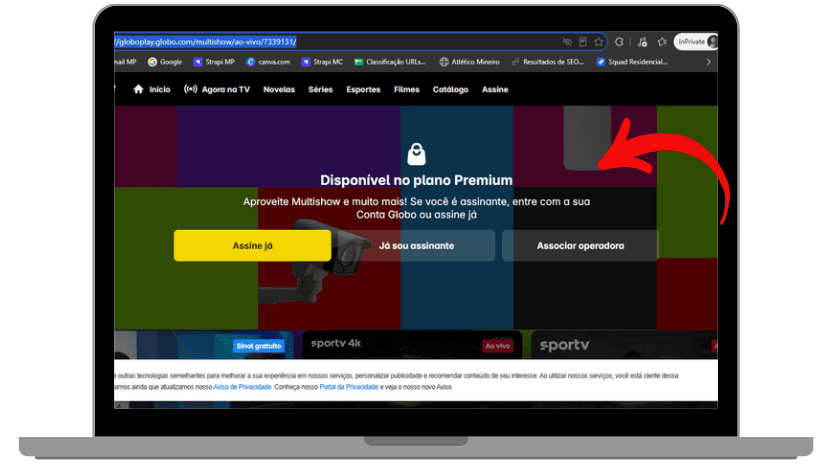
Task: Open the Aviso de Privacidade link
Action: tap(242, 387)
